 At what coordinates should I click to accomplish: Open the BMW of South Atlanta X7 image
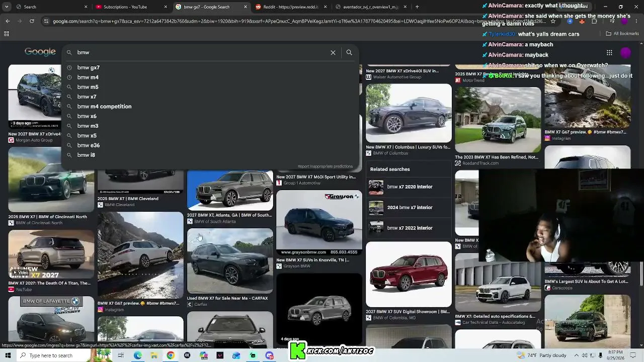230,191
